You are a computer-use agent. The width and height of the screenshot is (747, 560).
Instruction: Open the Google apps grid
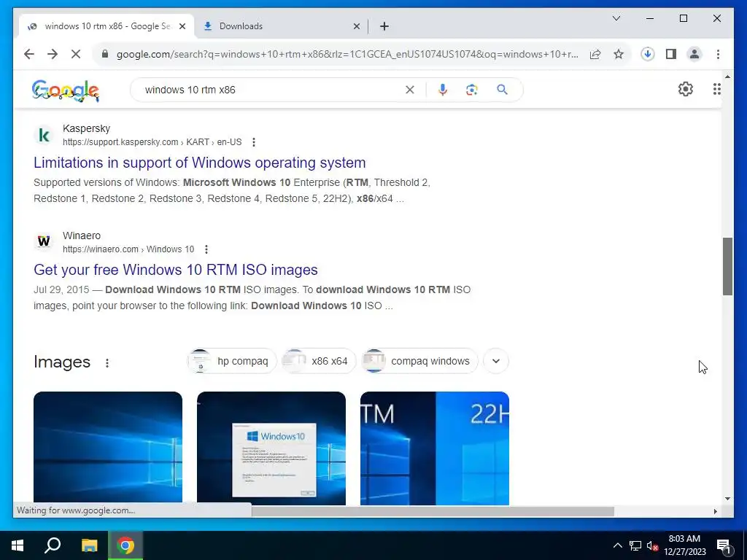[x=716, y=89]
